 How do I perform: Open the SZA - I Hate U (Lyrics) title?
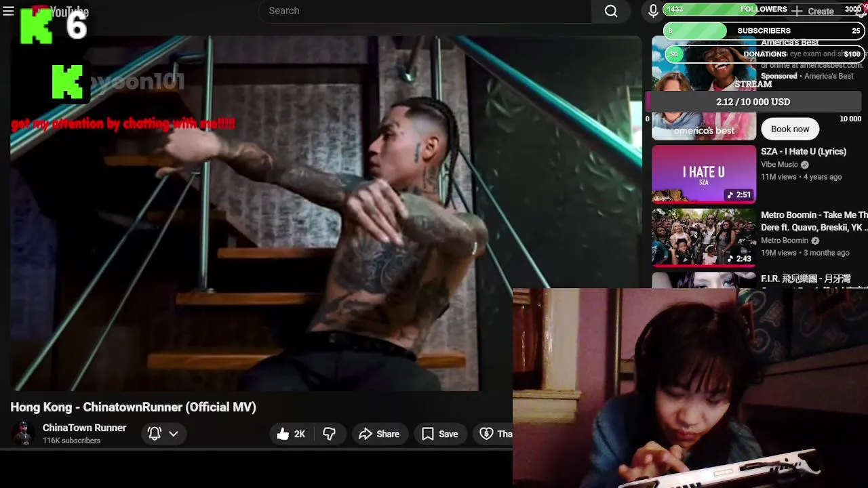tap(804, 151)
